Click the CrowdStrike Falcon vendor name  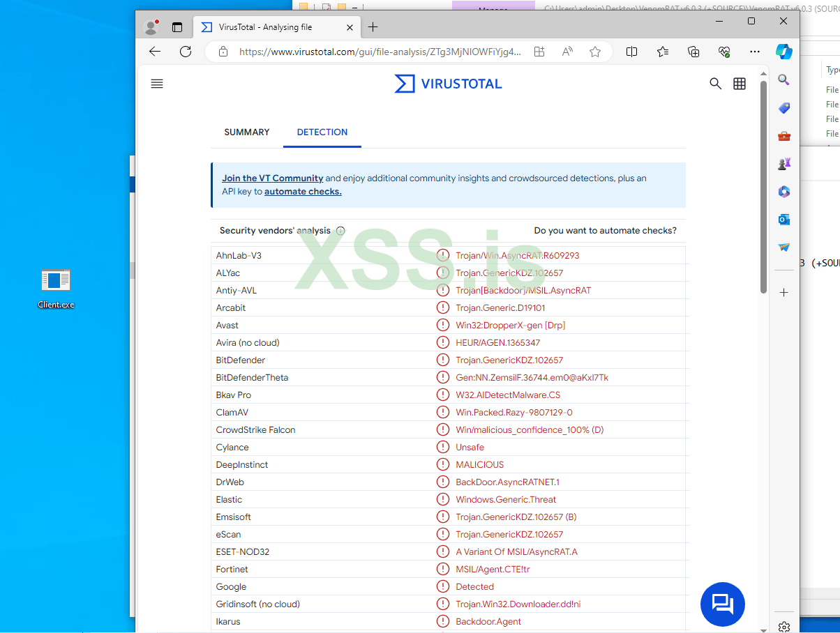click(255, 430)
